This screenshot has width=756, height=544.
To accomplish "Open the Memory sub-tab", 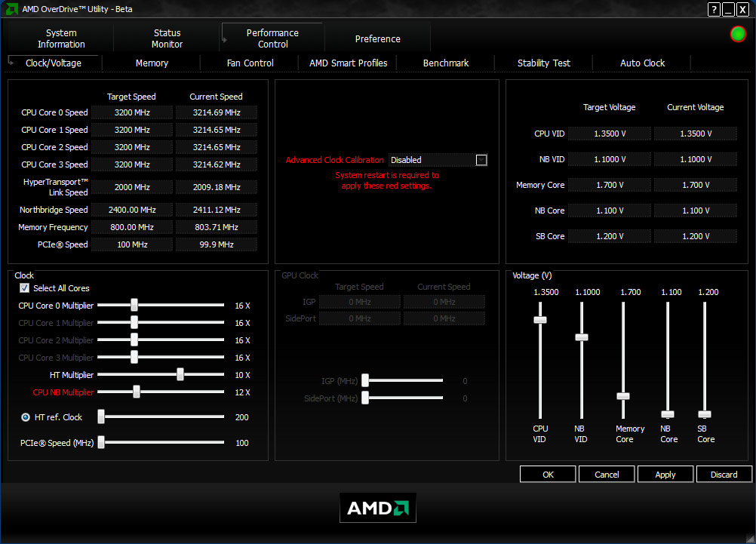I will [152, 63].
